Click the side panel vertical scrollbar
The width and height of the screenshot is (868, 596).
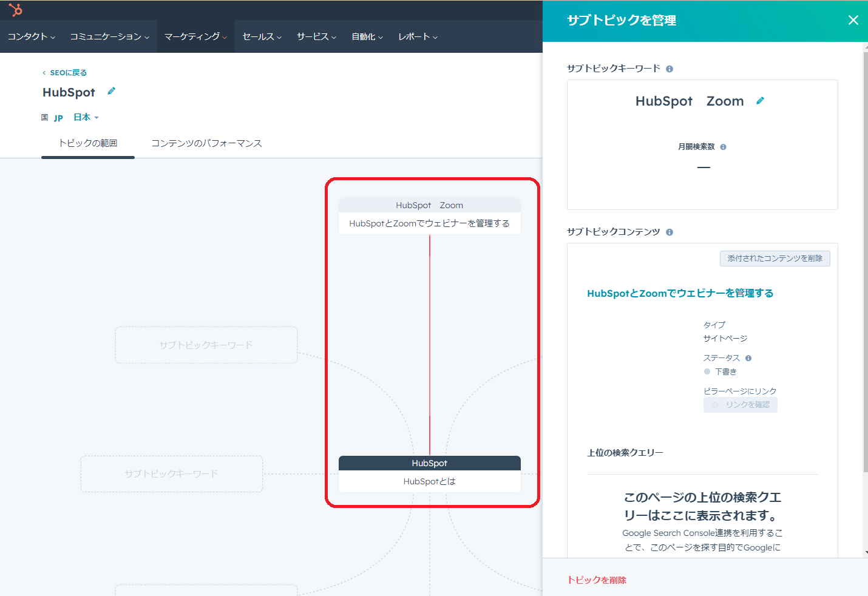[x=866, y=261]
